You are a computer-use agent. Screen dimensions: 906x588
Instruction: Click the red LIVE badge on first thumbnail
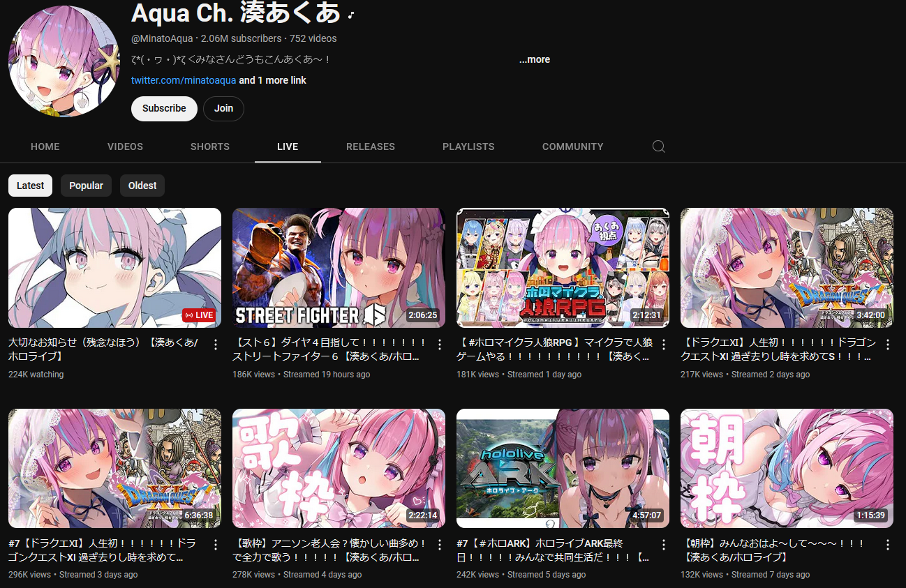pyautogui.click(x=198, y=315)
